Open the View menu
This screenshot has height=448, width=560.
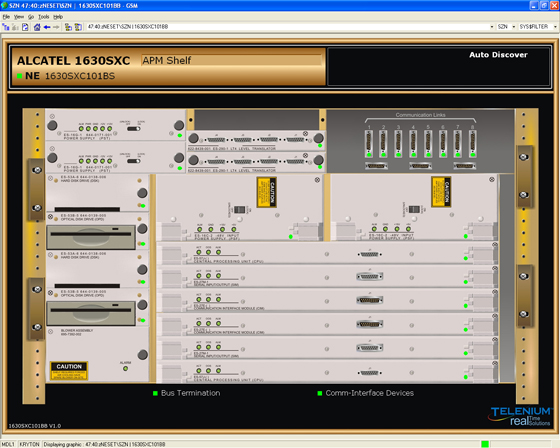click(19, 17)
